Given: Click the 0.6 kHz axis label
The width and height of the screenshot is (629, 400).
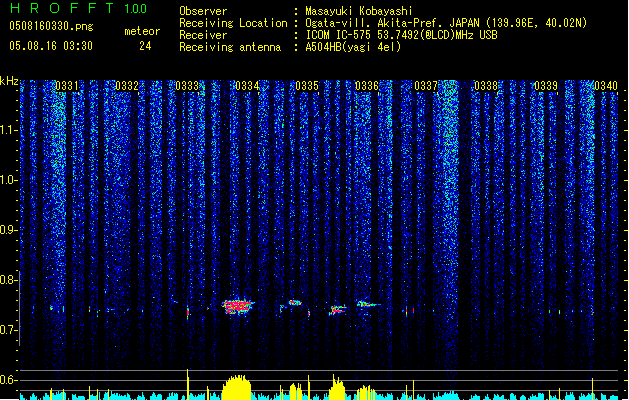Looking at the screenshot, I should pos(7,380).
